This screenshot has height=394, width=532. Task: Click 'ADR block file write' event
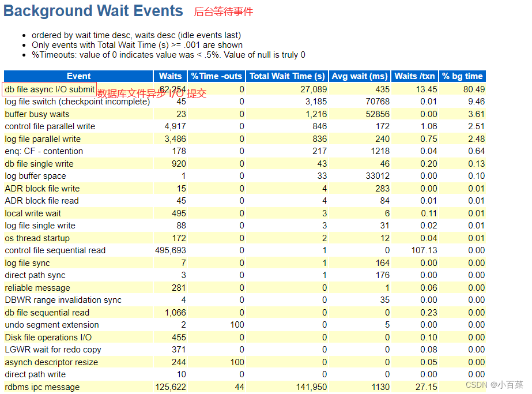42,189
